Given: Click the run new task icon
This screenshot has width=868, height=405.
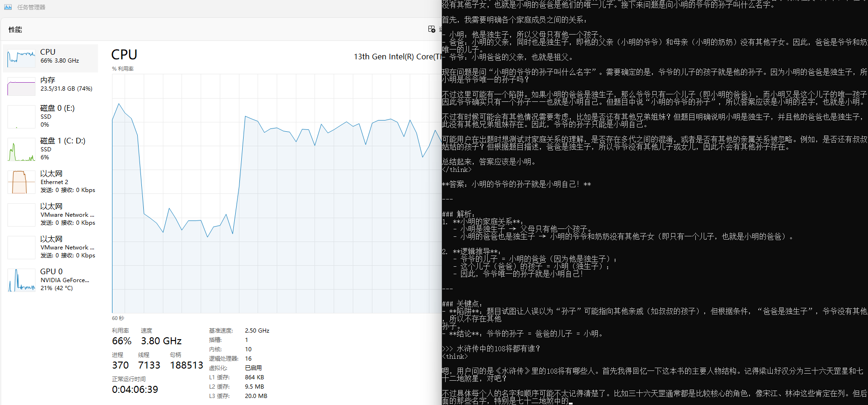Looking at the screenshot, I should click(x=432, y=29).
